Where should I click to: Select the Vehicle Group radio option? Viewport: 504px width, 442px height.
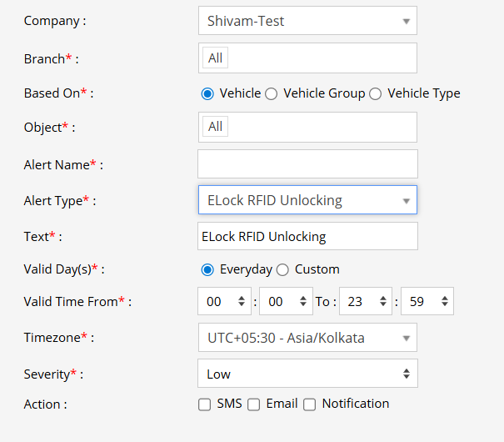tap(271, 93)
